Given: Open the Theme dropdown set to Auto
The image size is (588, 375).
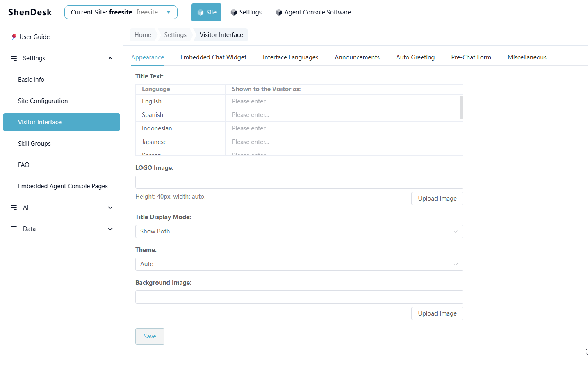Looking at the screenshot, I should [299, 264].
